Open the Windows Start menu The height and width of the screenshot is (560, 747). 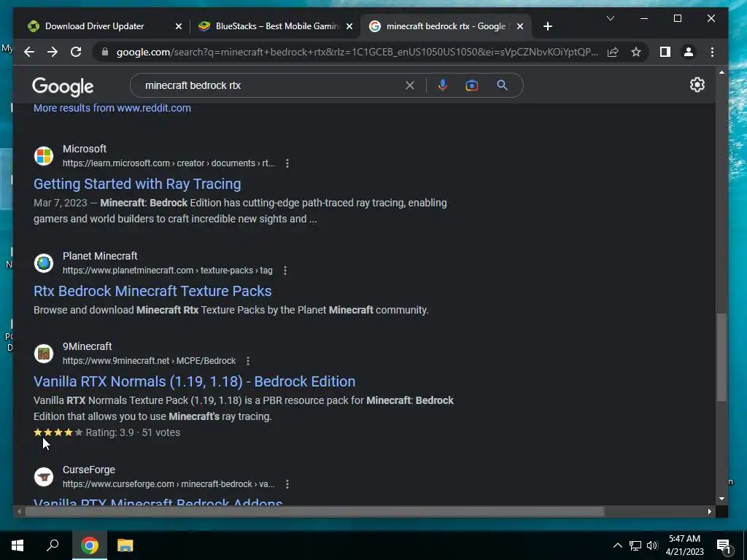click(x=18, y=545)
